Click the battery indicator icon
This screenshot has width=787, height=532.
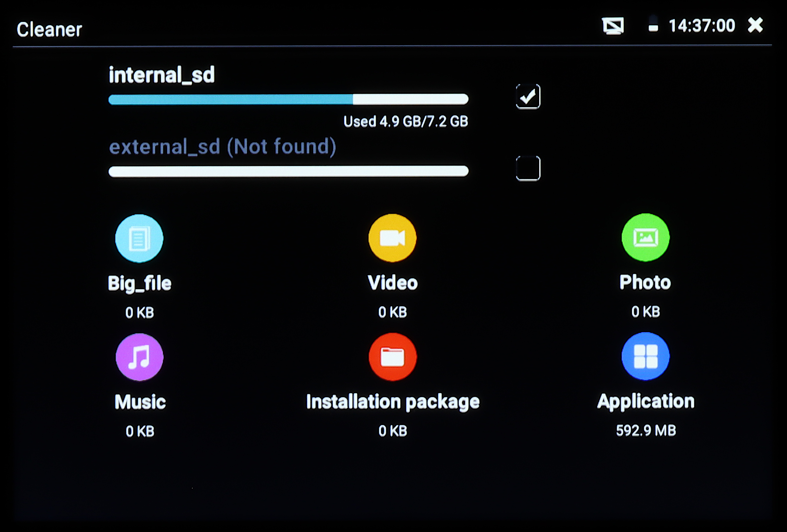[653, 24]
